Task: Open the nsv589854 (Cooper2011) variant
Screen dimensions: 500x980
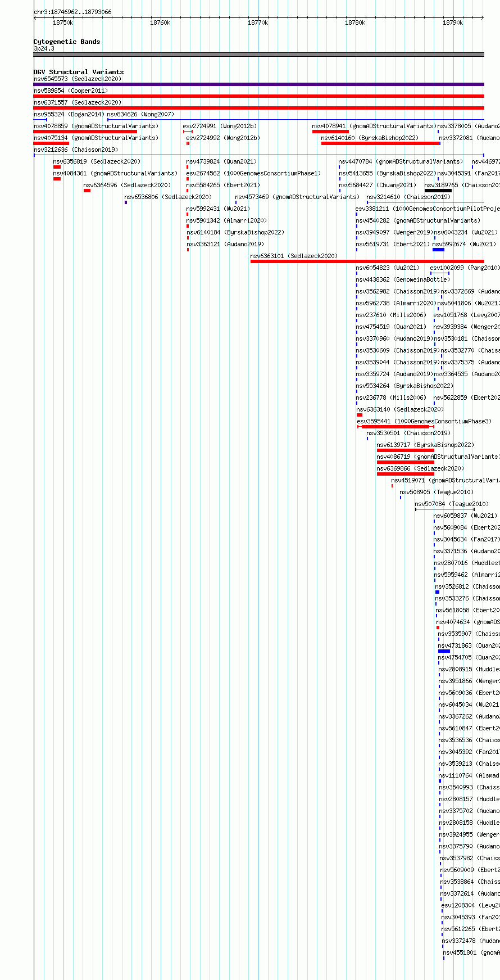Action: [71, 91]
